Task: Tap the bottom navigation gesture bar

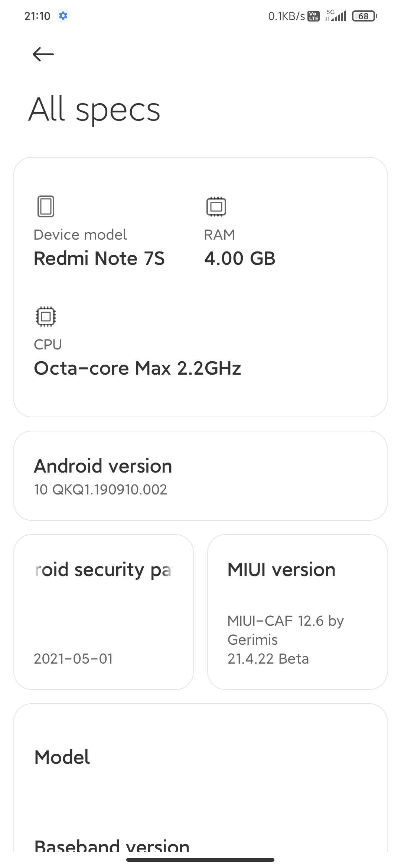Action: pyautogui.click(x=200, y=859)
